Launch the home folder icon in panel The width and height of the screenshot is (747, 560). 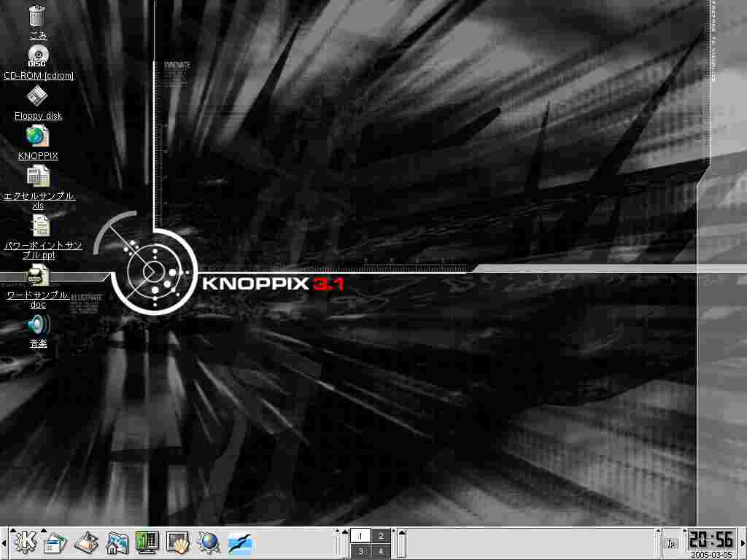(117, 542)
